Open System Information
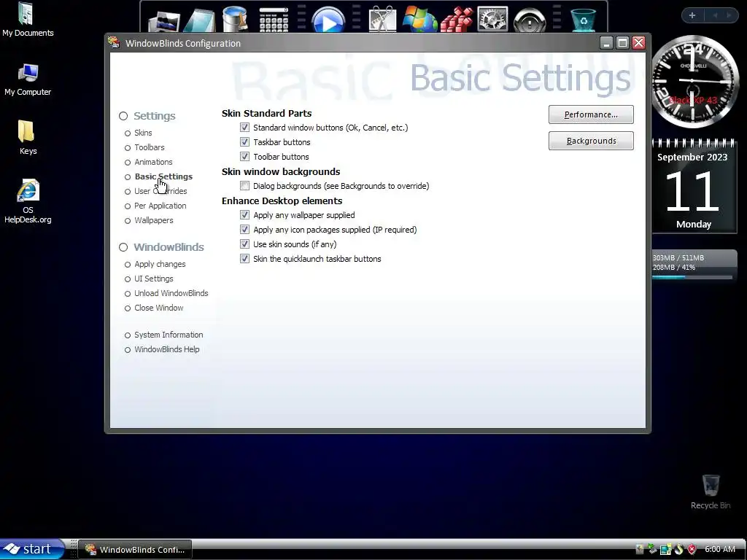Image resolution: width=747 pixels, height=560 pixels. tap(169, 335)
